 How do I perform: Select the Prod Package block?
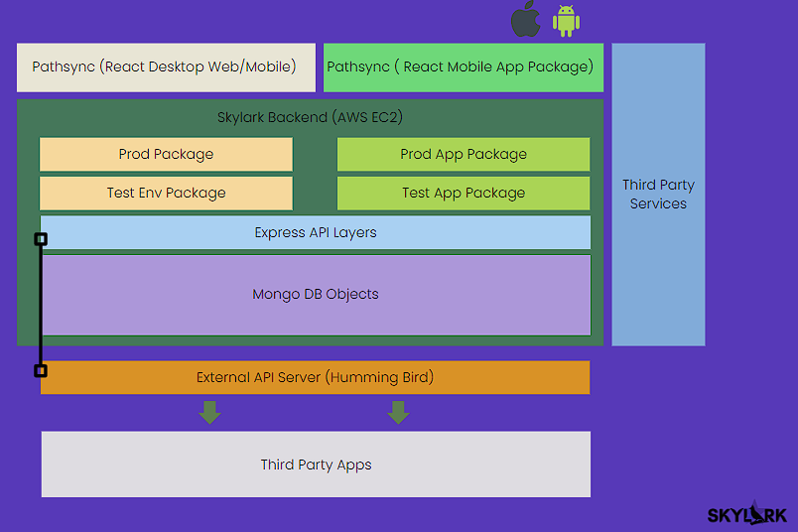pos(166,154)
